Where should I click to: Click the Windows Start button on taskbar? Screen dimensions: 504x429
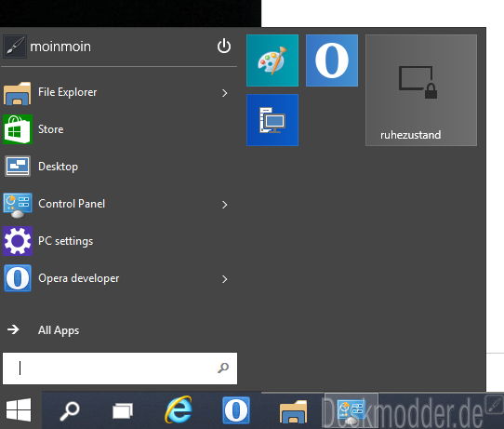19,410
